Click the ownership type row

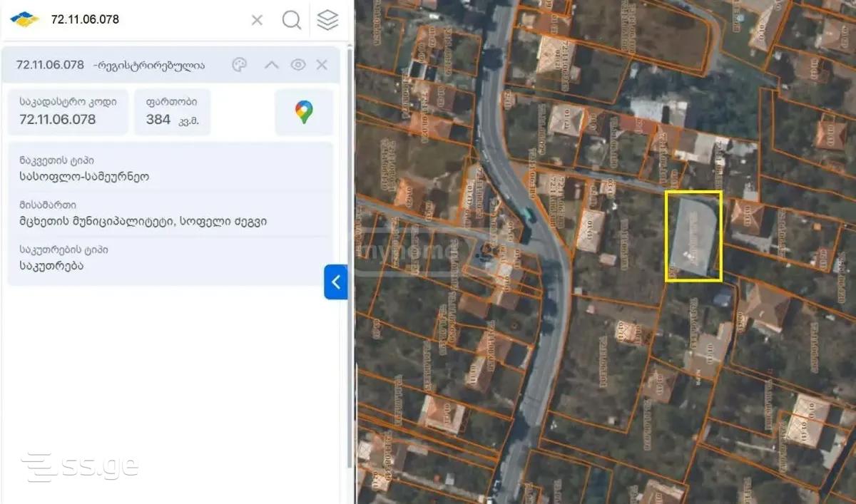click(170, 259)
